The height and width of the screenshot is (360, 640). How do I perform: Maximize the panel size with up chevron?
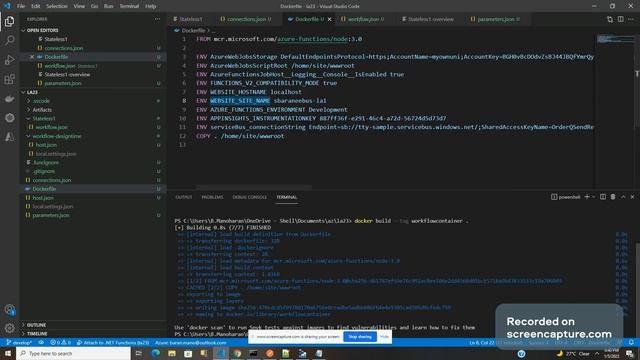point(623,197)
